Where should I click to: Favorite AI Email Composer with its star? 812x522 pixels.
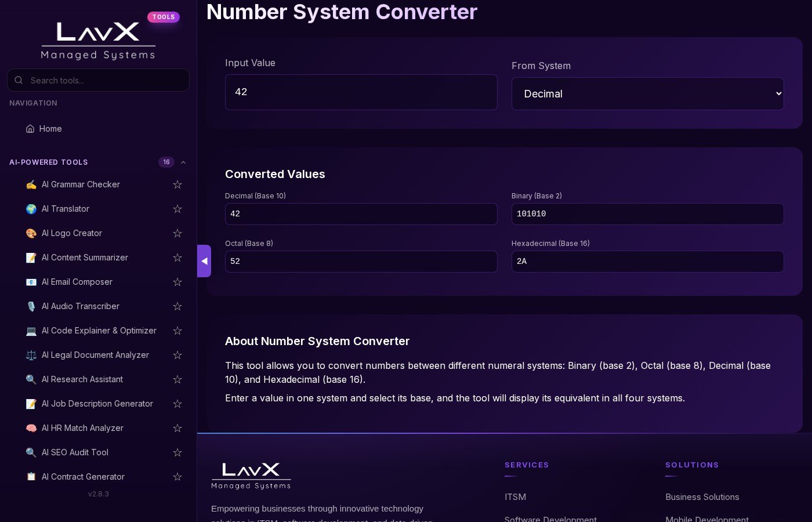pyautogui.click(x=177, y=282)
